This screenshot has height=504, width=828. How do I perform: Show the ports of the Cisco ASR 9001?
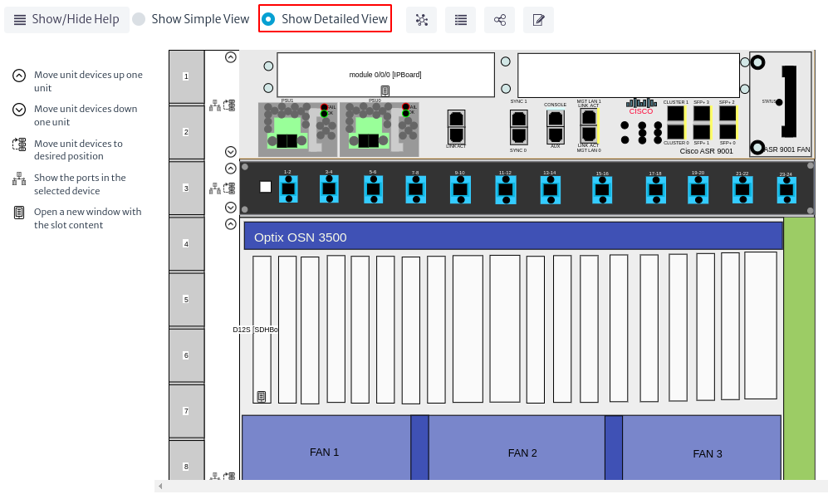[x=215, y=105]
